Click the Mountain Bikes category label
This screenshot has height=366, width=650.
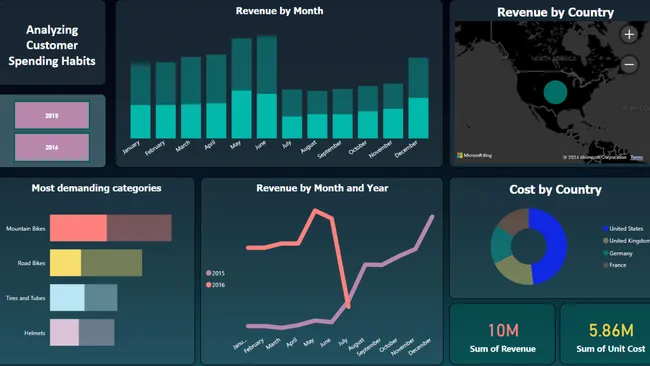[25, 228]
